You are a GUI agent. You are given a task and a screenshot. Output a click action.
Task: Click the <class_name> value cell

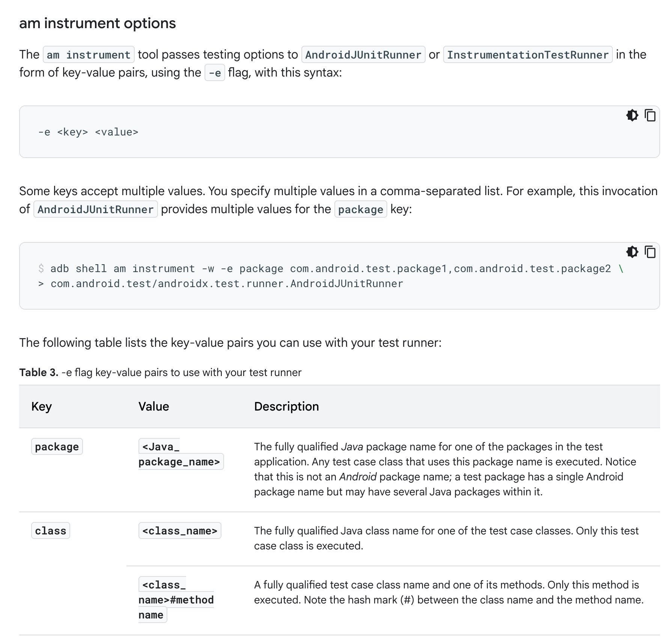pos(180,531)
